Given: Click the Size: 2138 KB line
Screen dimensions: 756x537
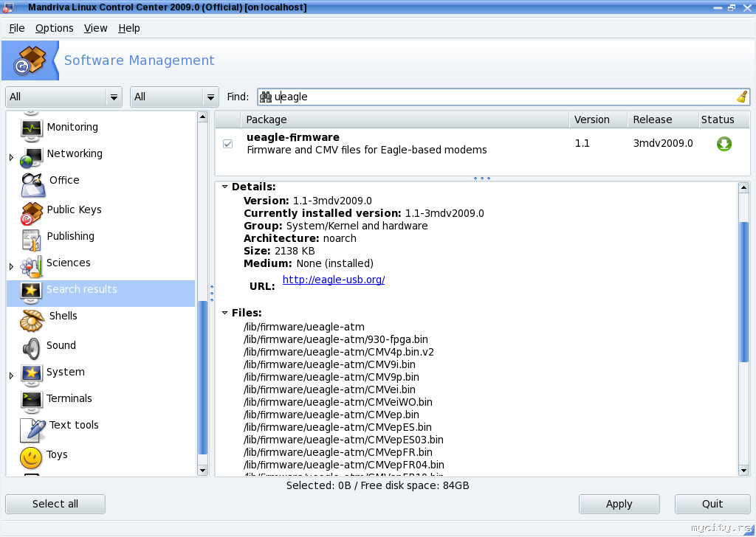Looking at the screenshot, I should (x=279, y=251).
